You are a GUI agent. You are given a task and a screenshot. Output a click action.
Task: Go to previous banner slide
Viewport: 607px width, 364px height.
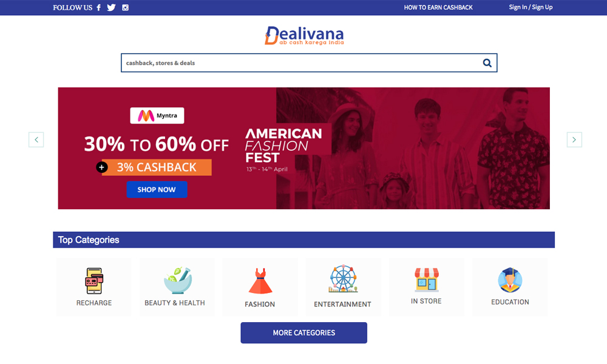(36, 140)
